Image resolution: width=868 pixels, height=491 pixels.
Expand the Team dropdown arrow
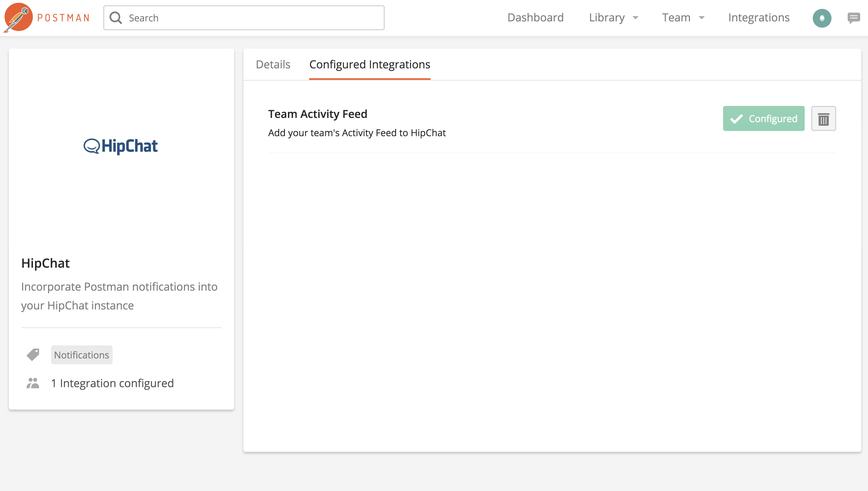coord(702,18)
